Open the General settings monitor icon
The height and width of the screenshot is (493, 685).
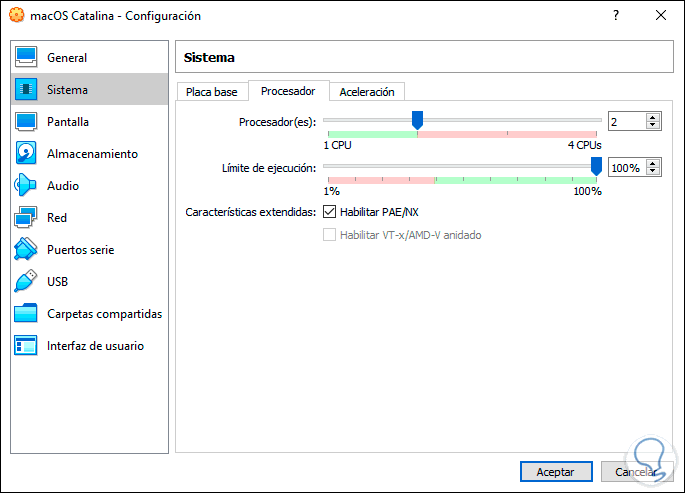point(26,57)
